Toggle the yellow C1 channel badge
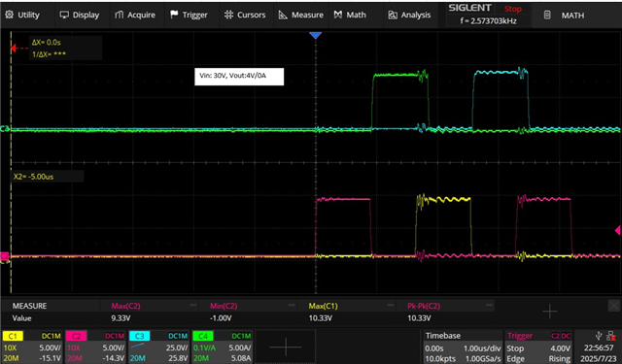Image resolution: width=622 pixels, height=364 pixels. coord(13,336)
